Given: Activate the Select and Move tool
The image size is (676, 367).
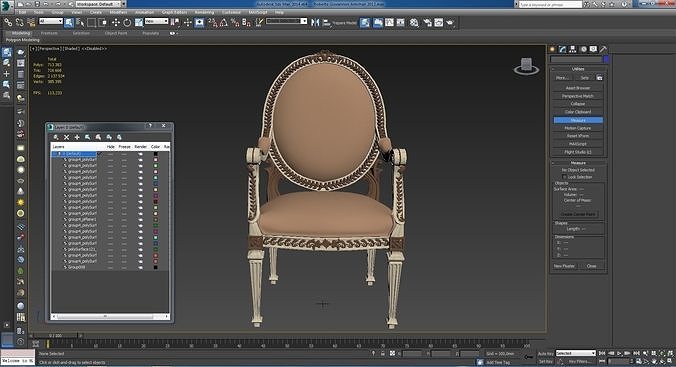Looking at the screenshot, I should click(116, 22).
